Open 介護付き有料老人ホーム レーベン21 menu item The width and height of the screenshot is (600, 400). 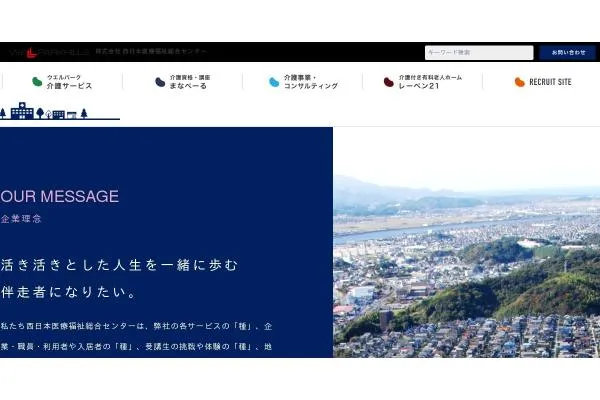pos(423,82)
